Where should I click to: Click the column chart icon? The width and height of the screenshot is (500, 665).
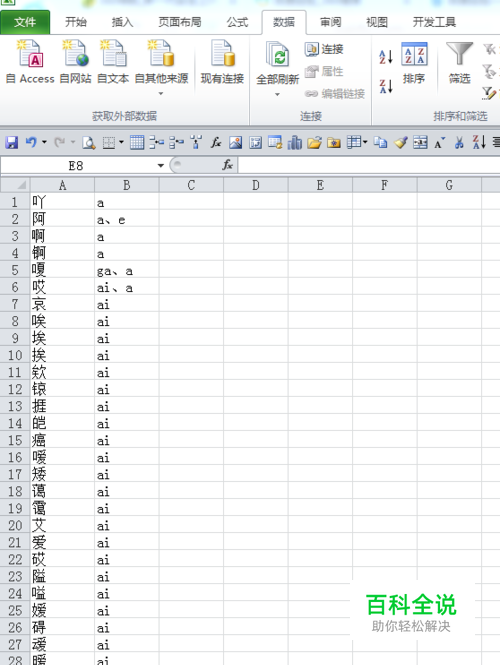(294, 142)
